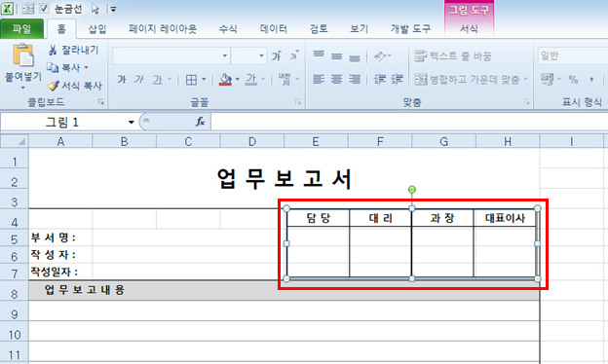Expand the 복사 dropdown arrow
The image size is (608, 364).
click(x=86, y=68)
